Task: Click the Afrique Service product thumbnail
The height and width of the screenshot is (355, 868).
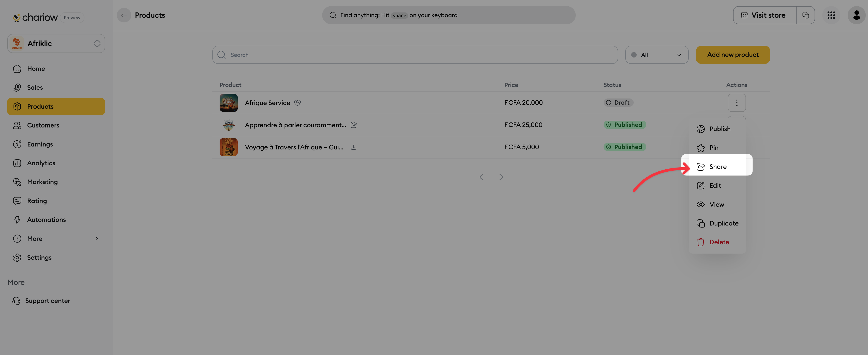Action: [x=228, y=103]
